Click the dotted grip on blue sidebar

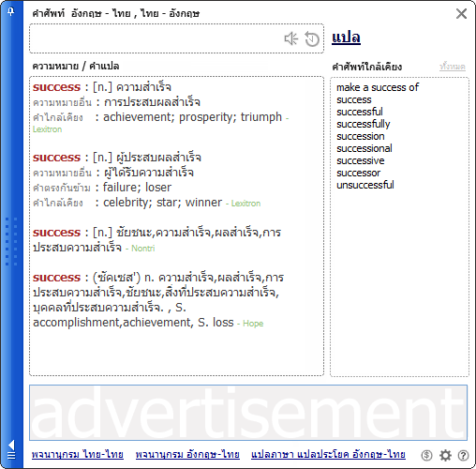pos(11,241)
